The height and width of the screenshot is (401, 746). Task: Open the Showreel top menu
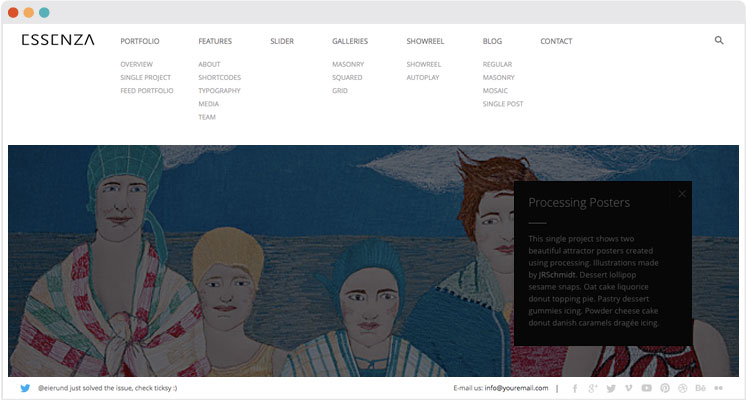click(x=425, y=41)
